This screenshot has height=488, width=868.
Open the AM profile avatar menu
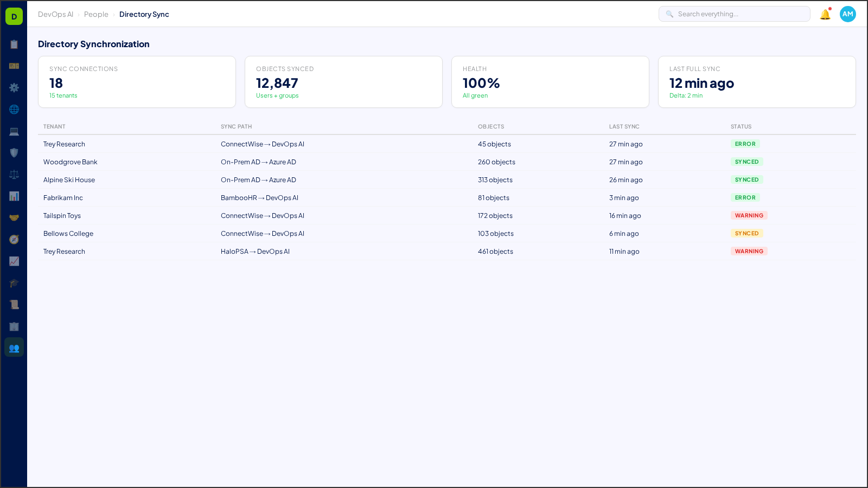pyautogui.click(x=847, y=14)
